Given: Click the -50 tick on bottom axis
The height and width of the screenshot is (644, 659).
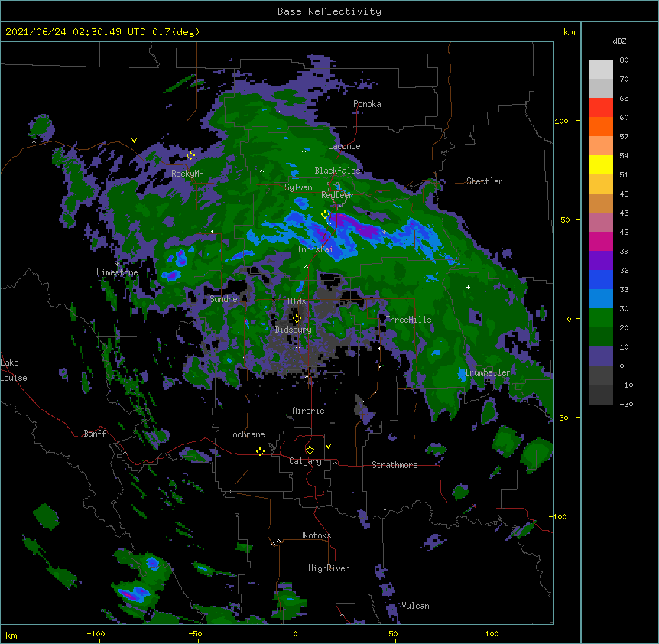Looking at the screenshot, I should (x=195, y=633).
